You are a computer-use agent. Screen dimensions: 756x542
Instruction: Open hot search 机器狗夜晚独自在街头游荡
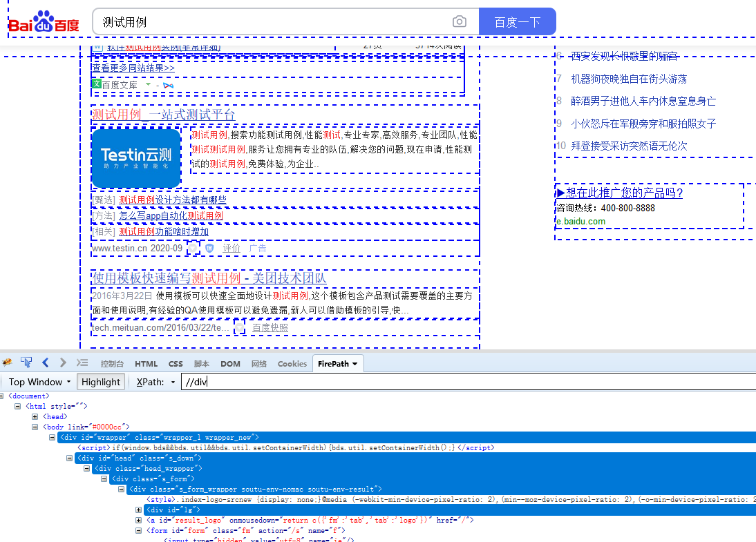pyautogui.click(x=629, y=79)
